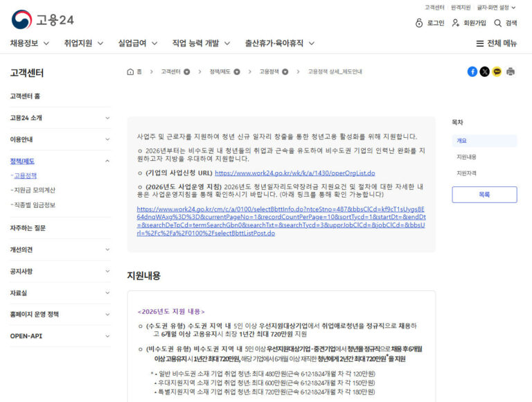This screenshot has width=532, height=402.
Task: Click the 홈 breadcrumb text
Action: click(139, 71)
